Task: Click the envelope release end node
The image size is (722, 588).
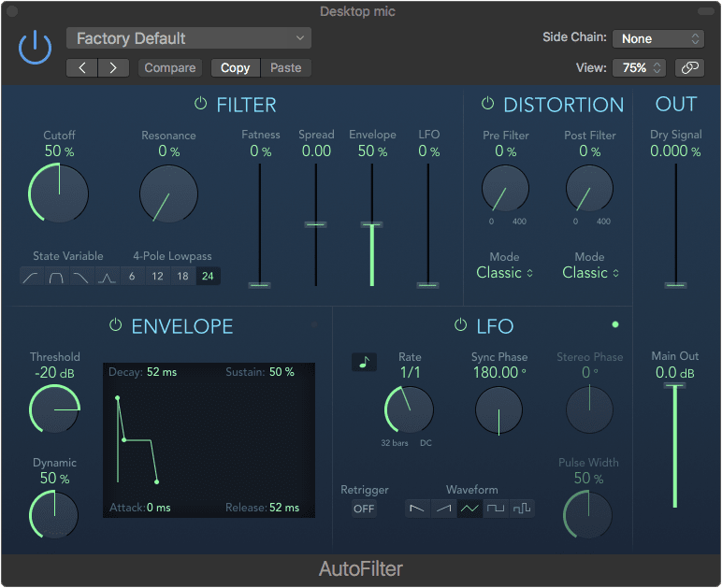Action: click(156, 482)
